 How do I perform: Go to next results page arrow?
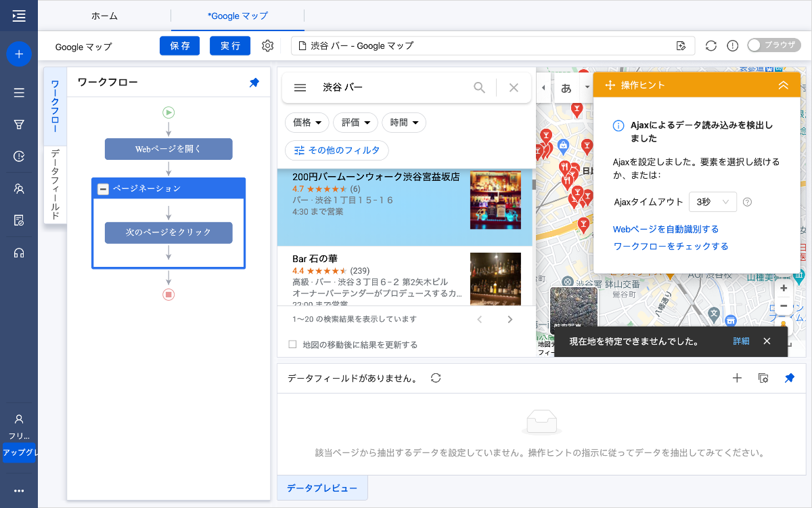click(x=510, y=319)
